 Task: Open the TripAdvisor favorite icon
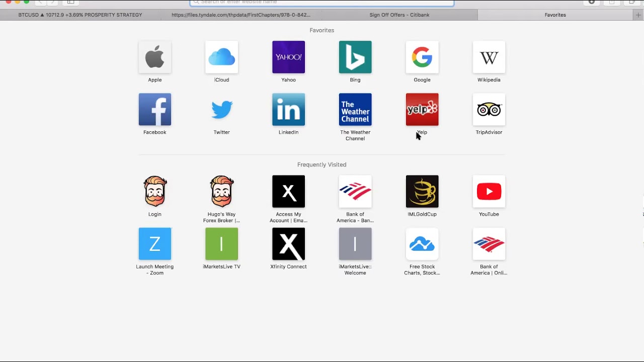click(x=489, y=109)
